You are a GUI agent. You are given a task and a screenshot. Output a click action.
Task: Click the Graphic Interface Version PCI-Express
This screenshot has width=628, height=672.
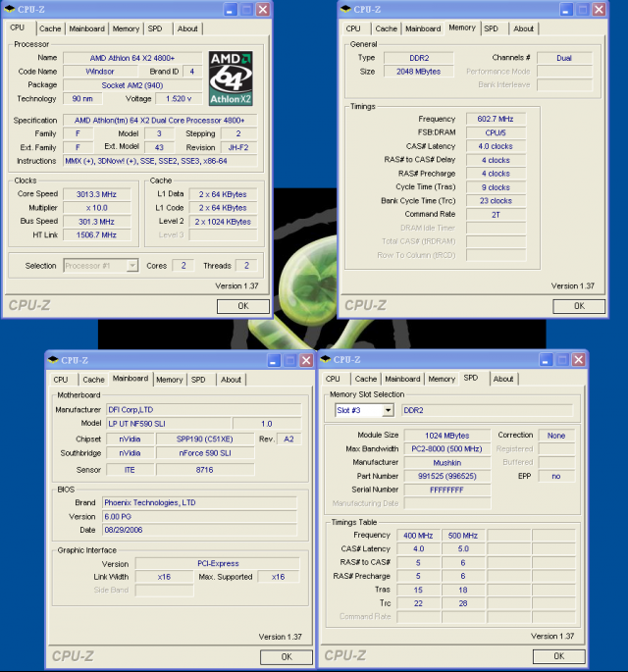(x=218, y=563)
